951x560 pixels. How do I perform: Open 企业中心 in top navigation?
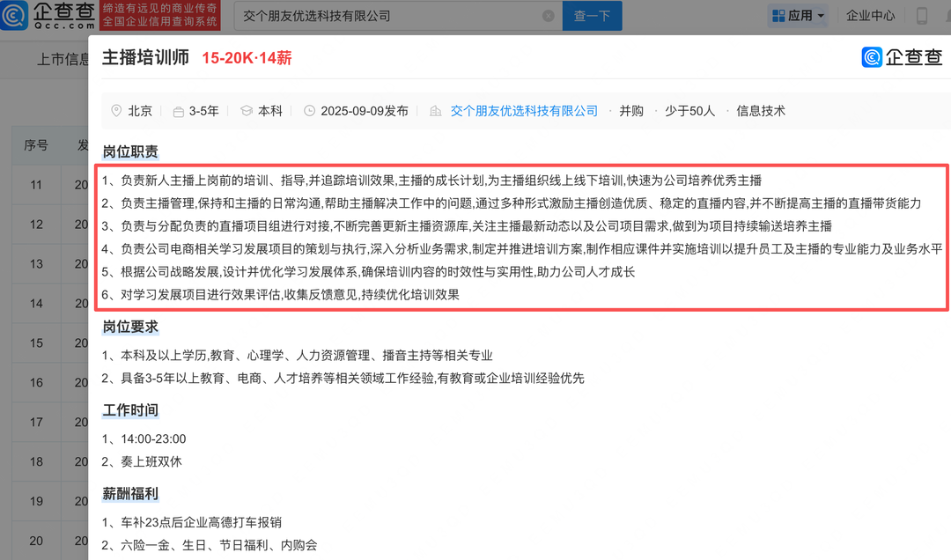(x=870, y=16)
